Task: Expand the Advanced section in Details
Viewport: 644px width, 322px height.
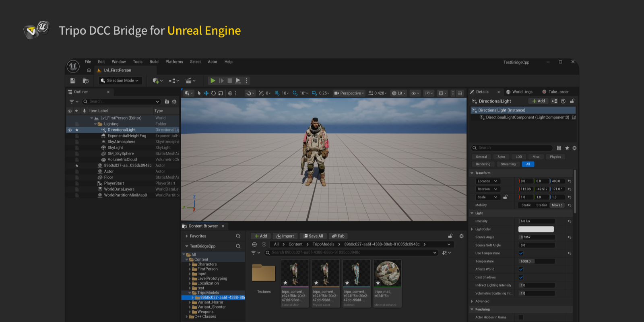Action: pyautogui.click(x=472, y=301)
